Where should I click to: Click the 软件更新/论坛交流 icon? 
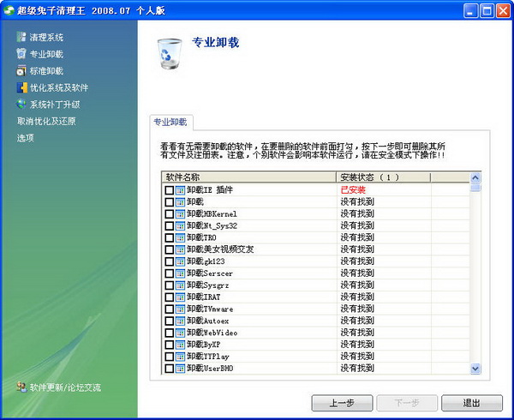[21, 387]
